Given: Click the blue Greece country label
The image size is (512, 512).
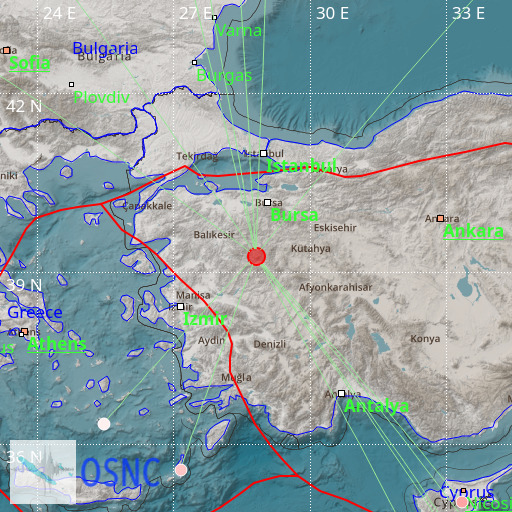Looking at the screenshot, I should (x=35, y=312).
